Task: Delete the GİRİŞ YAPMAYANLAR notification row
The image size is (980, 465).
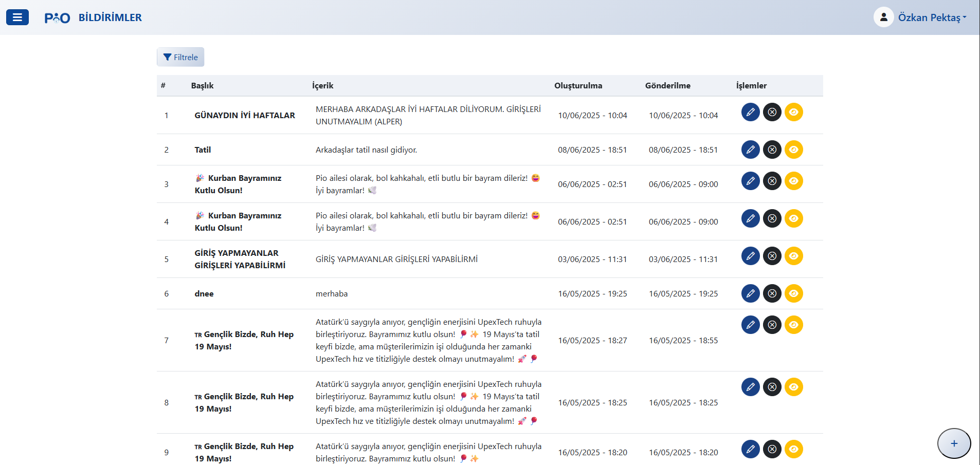Action: pos(772,256)
